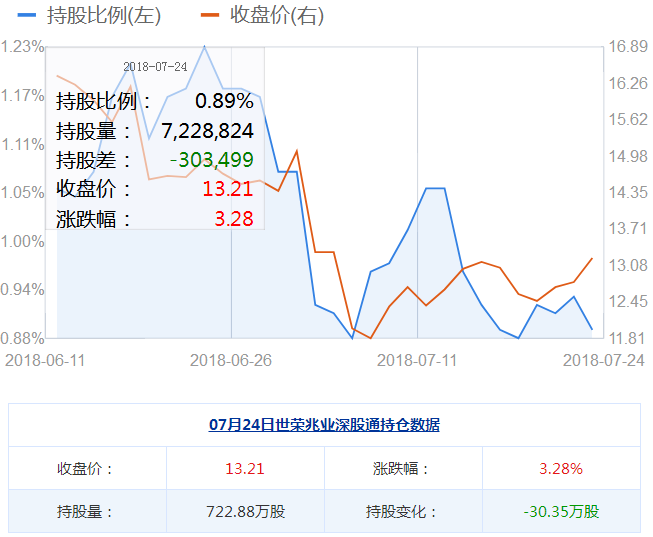Click the 11.81 right axis value
Viewport: 653px width, 537px height.
628,338
